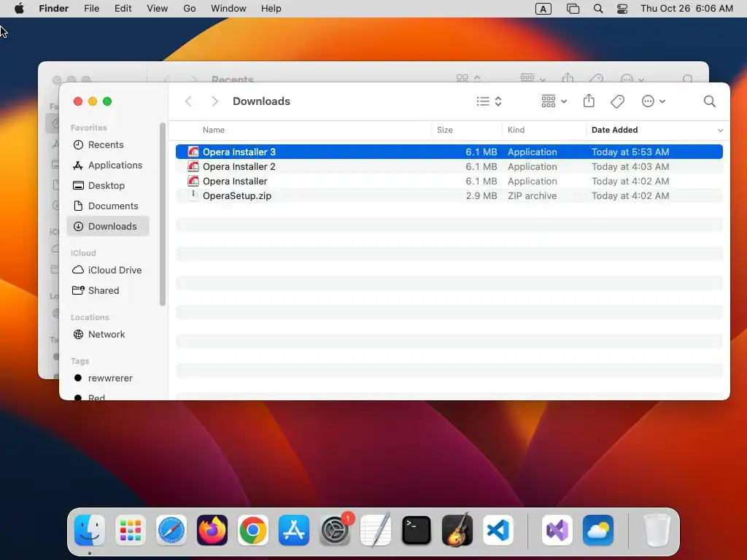Launch Google Chrome from the Dock

coord(253,530)
